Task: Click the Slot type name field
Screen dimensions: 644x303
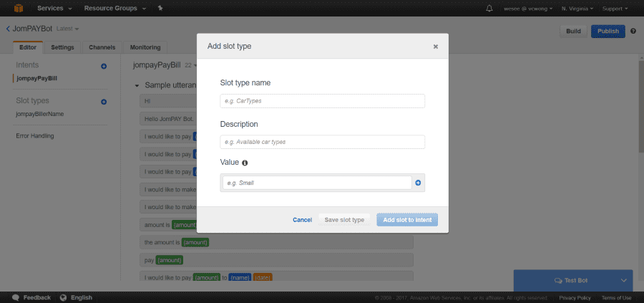Action: point(323,101)
